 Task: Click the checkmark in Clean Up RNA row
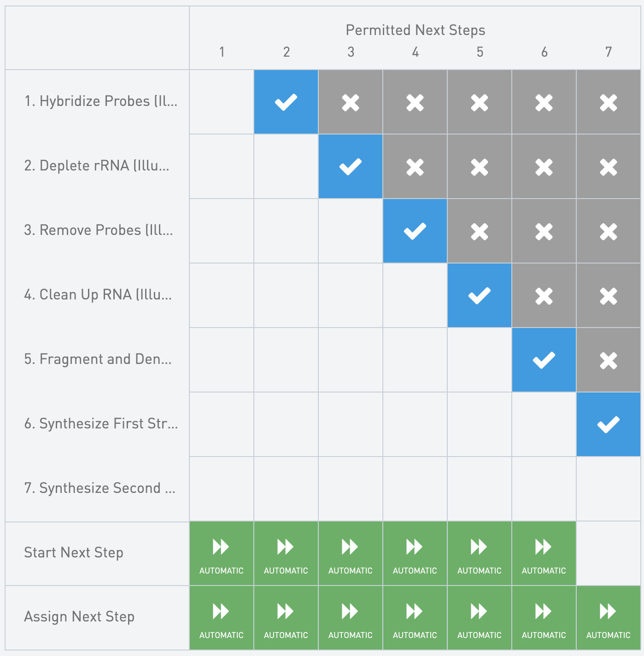pyautogui.click(x=480, y=295)
